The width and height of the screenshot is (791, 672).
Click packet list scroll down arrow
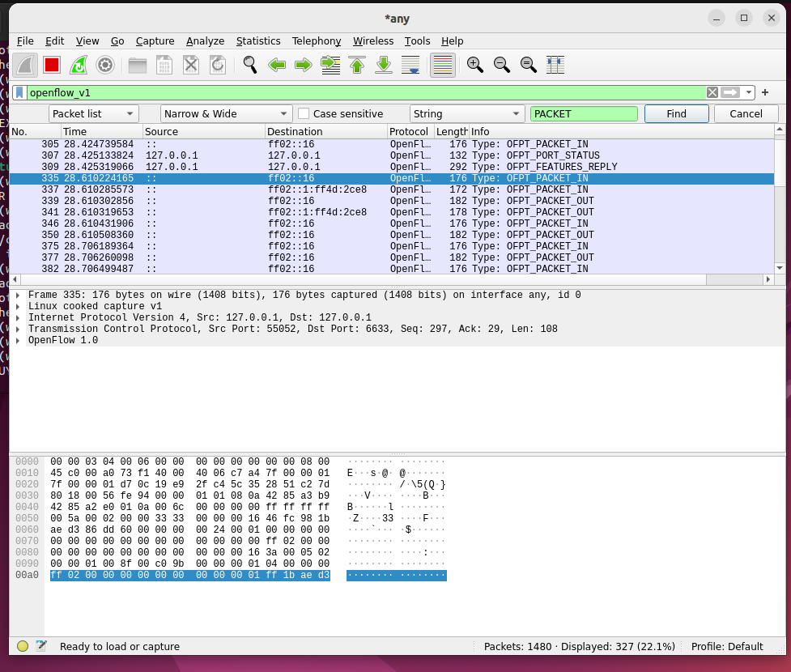[x=780, y=268]
